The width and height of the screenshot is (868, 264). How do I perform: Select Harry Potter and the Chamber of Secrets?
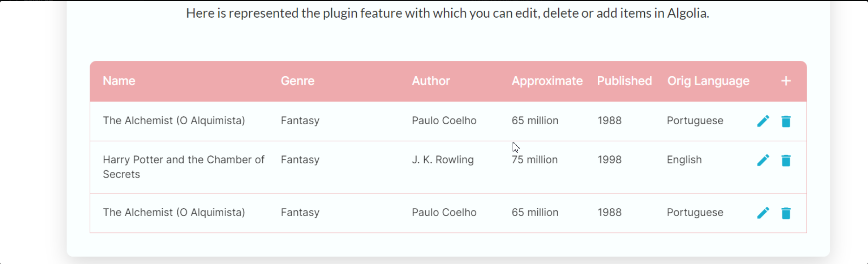[184, 167]
